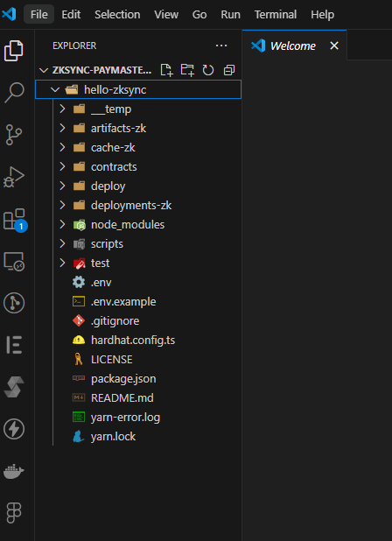The height and width of the screenshot is (541, 392).
Task: Open the package.json file name
Action: 123,379
